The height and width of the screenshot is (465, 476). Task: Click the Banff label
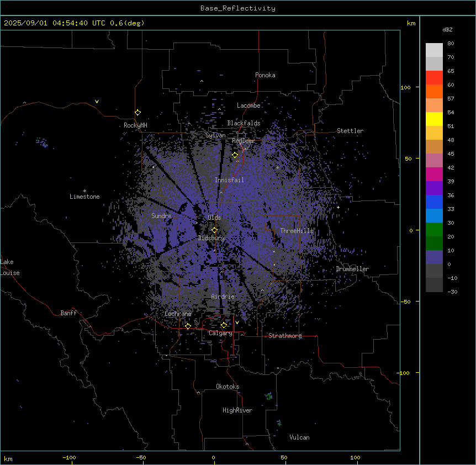coord(68,313)
